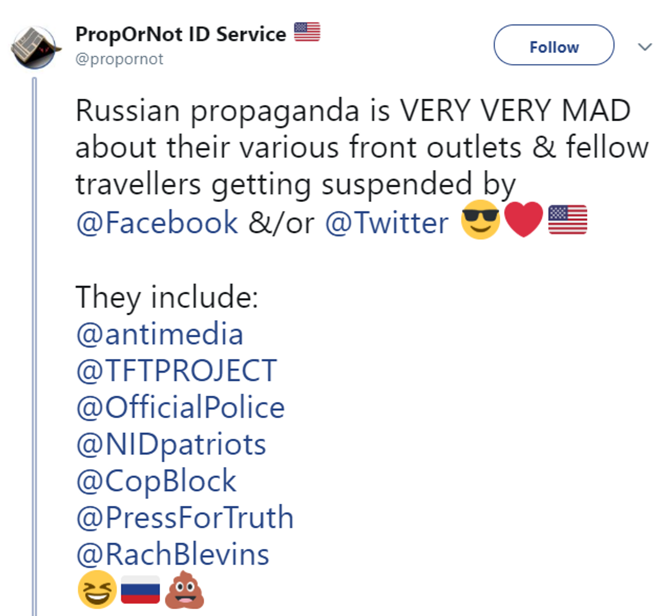Open the @Facebook mention link
Screen dimensions: 672x616
(157, 222)
